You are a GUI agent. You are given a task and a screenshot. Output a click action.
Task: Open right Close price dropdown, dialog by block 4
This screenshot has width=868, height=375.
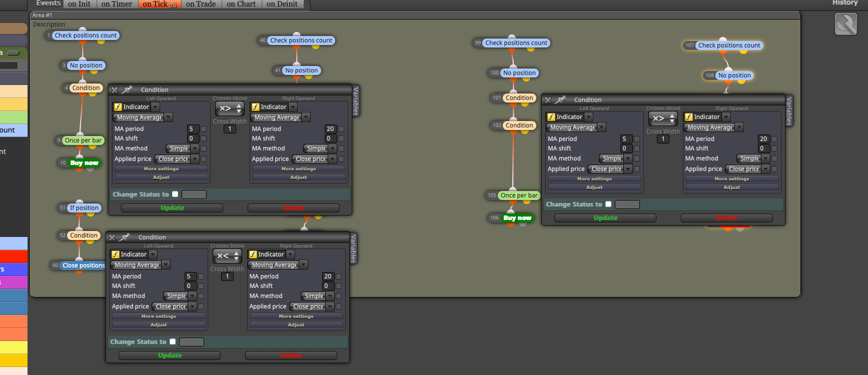[x=314, y=159]
